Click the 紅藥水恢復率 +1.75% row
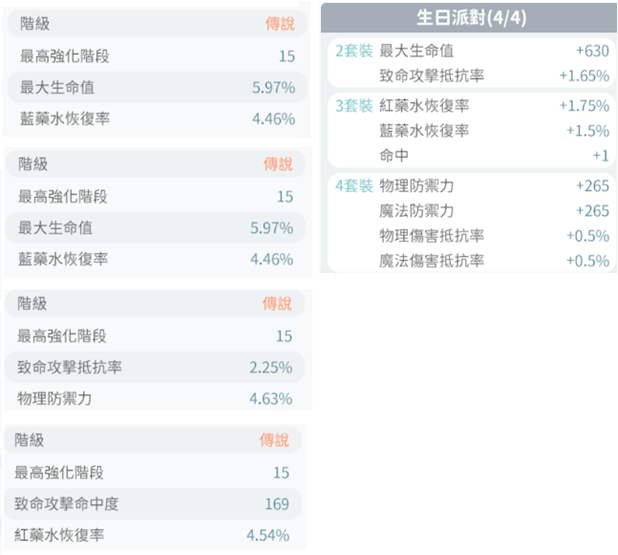Viewport: 618px width, 555px height. (x=494, y=106)
